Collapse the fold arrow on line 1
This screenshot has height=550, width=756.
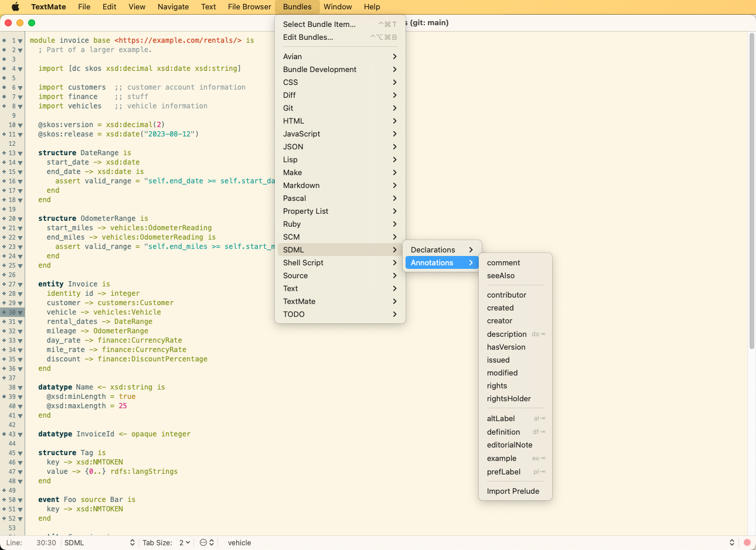[20, 41]
